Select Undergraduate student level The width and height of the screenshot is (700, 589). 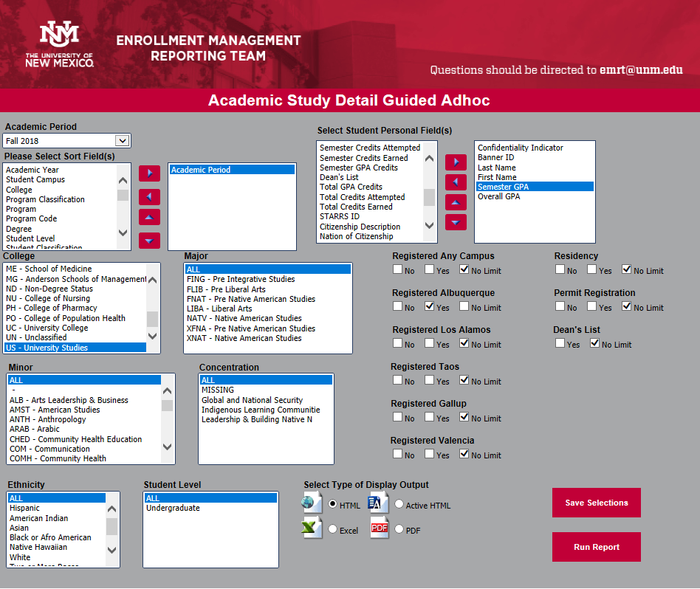tap(173, 508)
